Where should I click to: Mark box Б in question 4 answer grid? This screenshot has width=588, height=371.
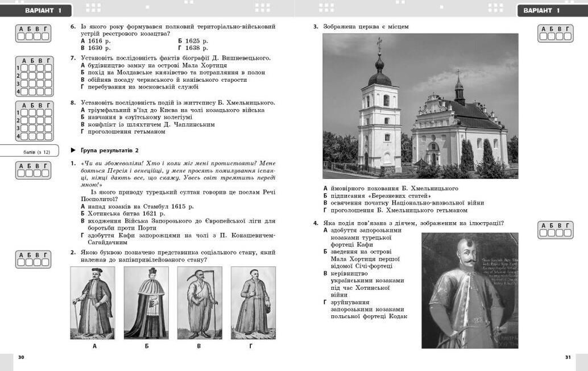[551, 233]
